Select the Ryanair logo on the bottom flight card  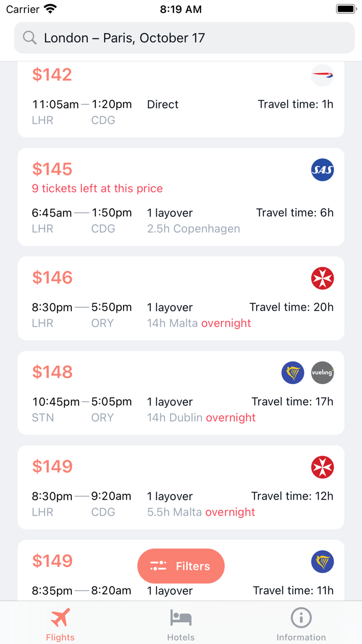(322, 562)
